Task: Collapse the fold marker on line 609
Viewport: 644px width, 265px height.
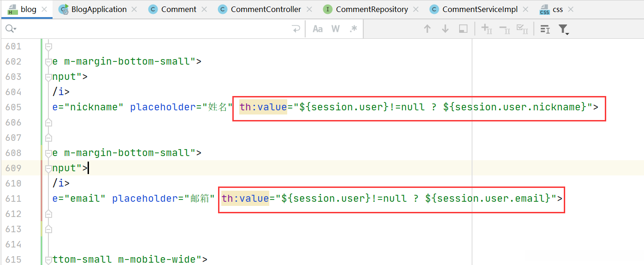Action: (48, 169)
